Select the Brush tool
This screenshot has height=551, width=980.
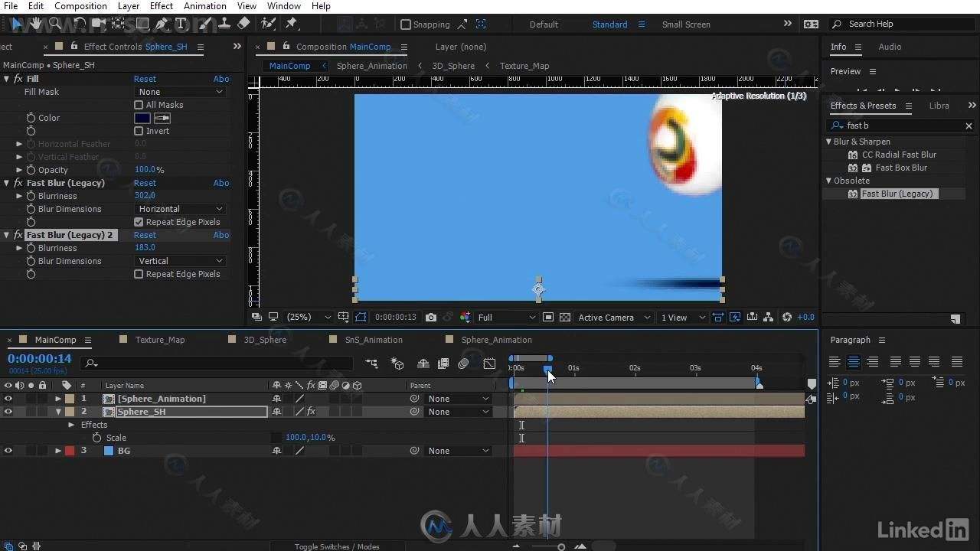click(205, 24)
